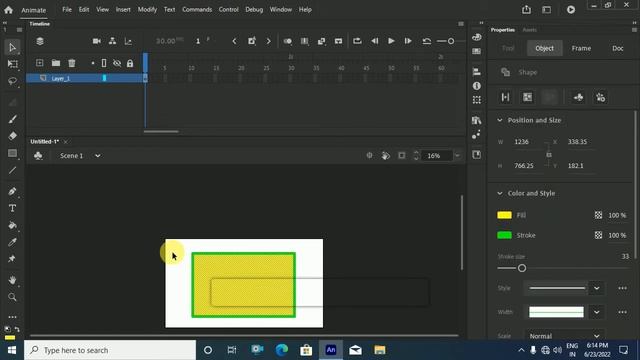Toggle center stage icon
Viewport: 640px width, 360px height.
point(369,156)
